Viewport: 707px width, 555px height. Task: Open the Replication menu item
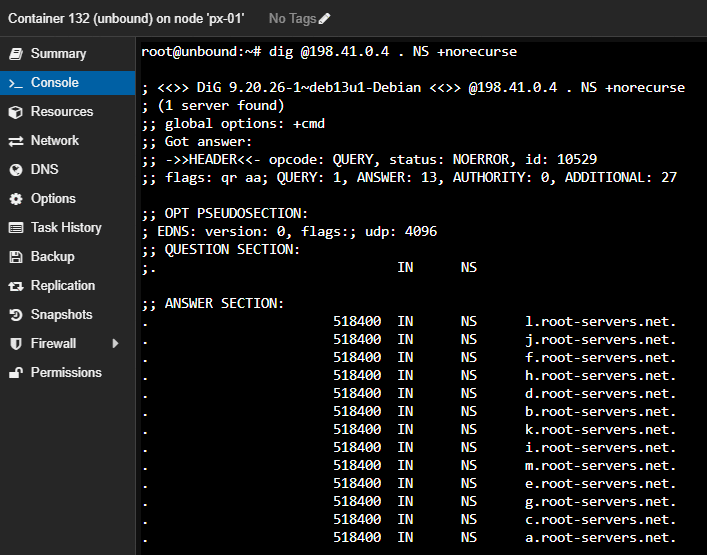click(x=68, y=285)
